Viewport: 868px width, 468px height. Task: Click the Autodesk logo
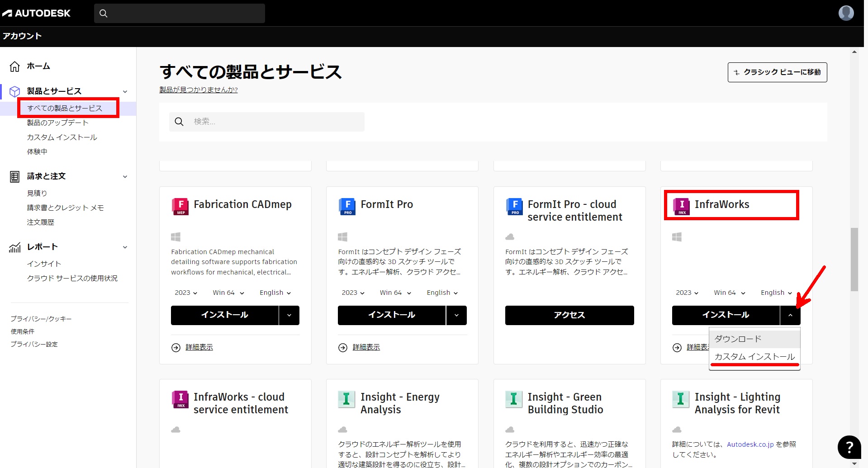[x=36, y=13]
